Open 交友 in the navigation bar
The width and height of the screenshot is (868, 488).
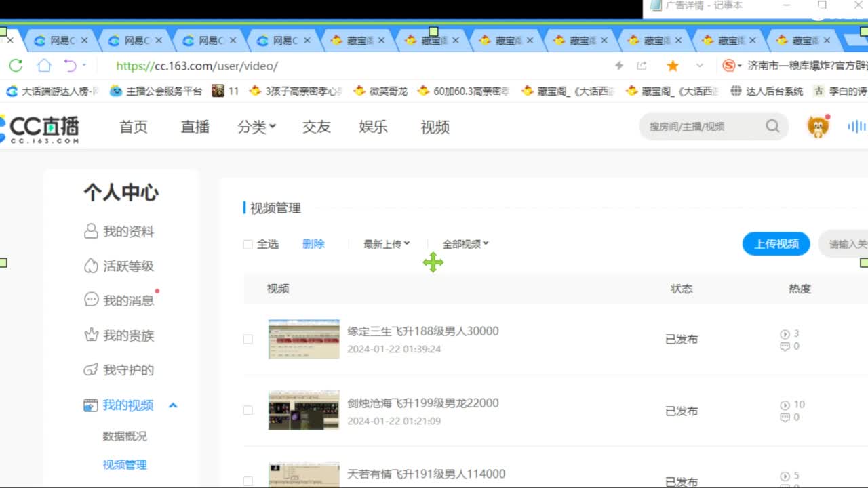pos(316,127)
